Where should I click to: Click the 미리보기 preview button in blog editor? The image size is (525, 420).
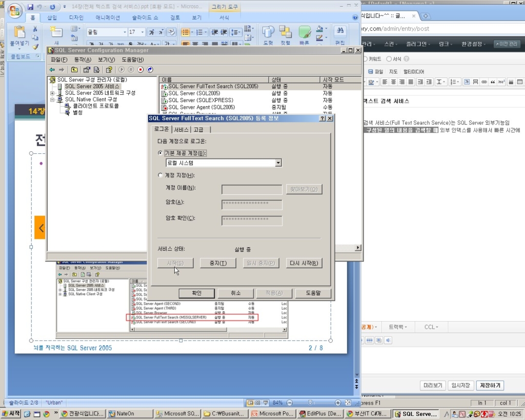click(433, 386)
